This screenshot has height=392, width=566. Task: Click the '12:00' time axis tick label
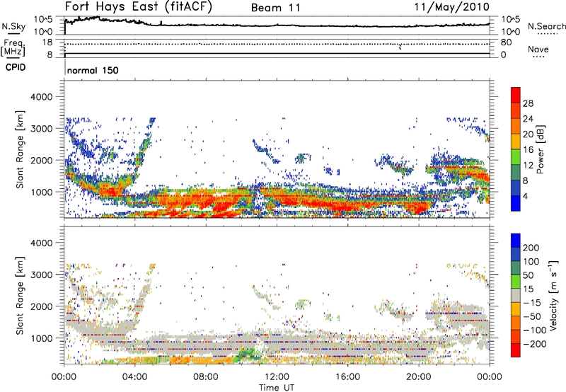click(277, 377)
